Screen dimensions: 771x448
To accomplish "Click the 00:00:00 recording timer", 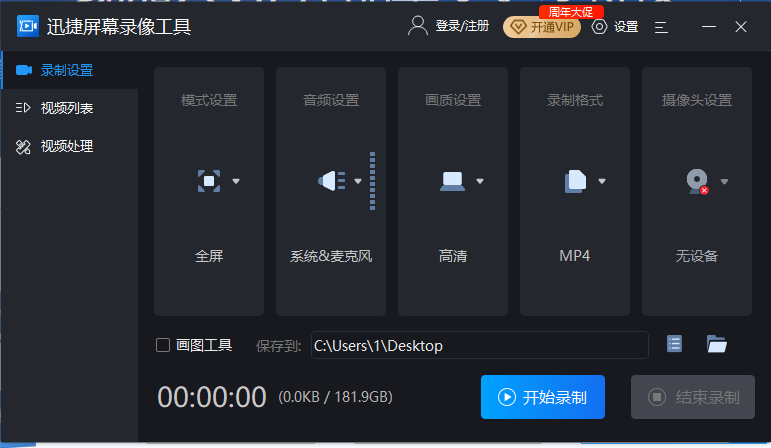I will point(212,397).
